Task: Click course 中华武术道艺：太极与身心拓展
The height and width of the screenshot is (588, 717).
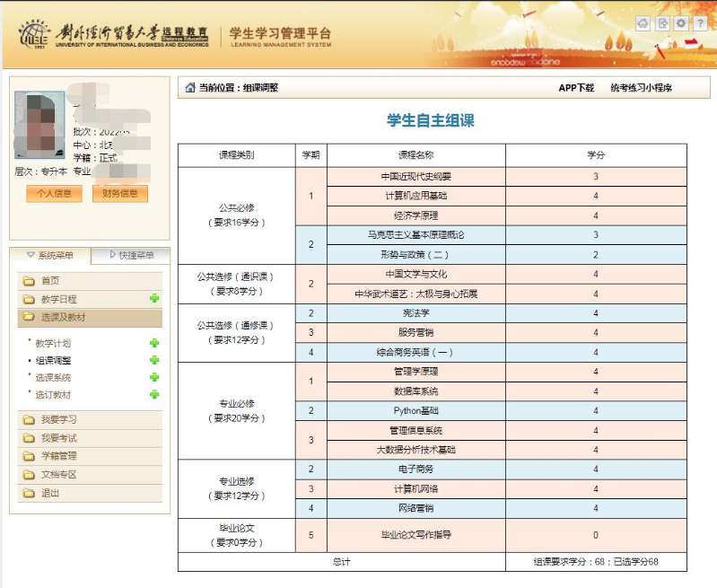Action: 416,294
